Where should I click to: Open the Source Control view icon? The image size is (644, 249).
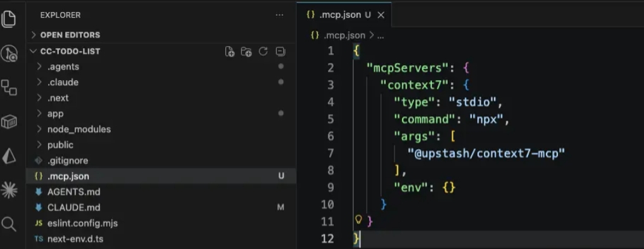[9, 54]
